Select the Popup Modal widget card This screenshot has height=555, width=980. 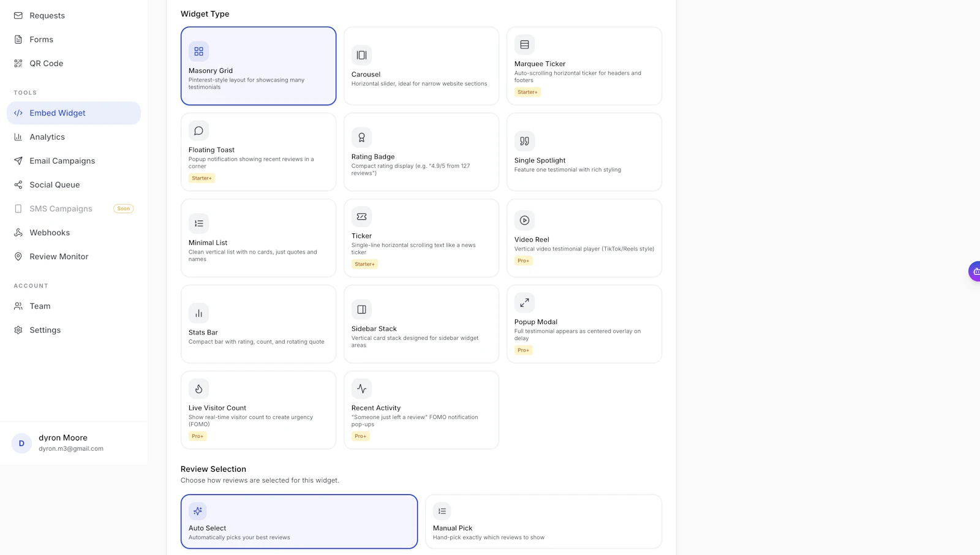[x=584, y=324]
